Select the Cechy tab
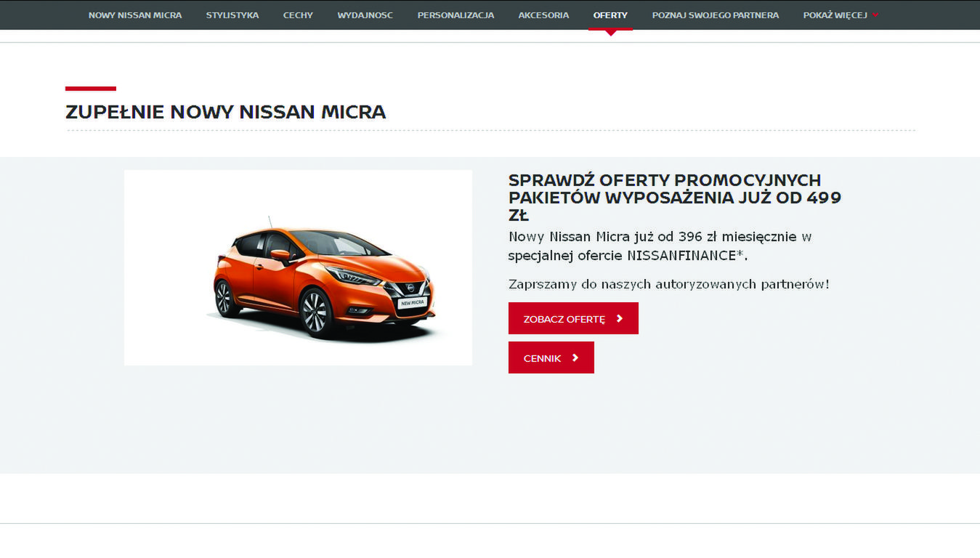Image resolution: width=980 pixels, height=558 pixels. coord(298,15)
